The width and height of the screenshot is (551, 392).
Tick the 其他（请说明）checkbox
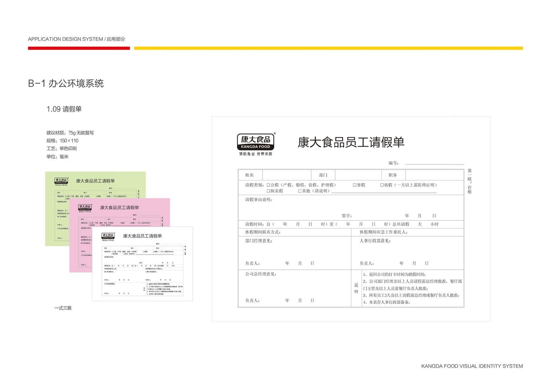[300, 191]
